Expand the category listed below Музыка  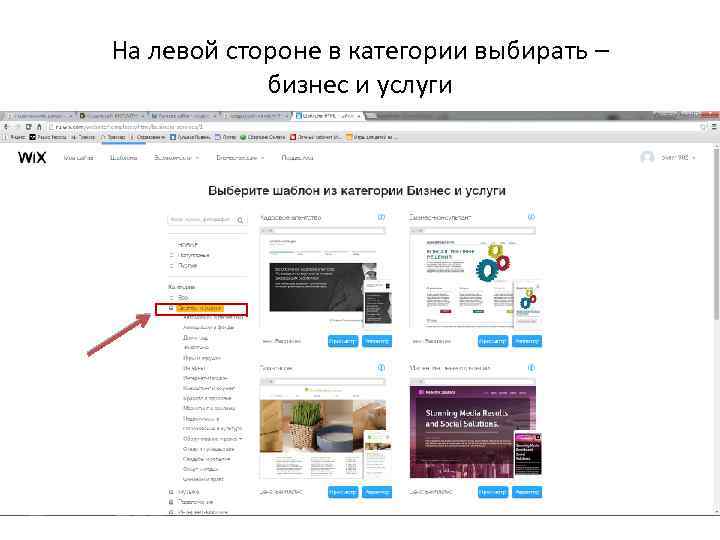point(171,502)
